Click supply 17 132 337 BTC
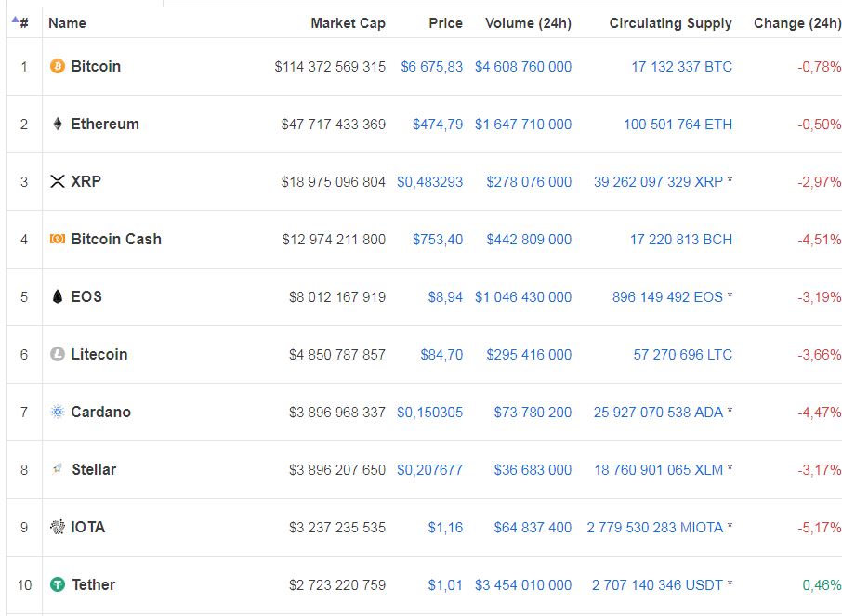This screenshot has height=616, width=842. (x=682, y=67)
